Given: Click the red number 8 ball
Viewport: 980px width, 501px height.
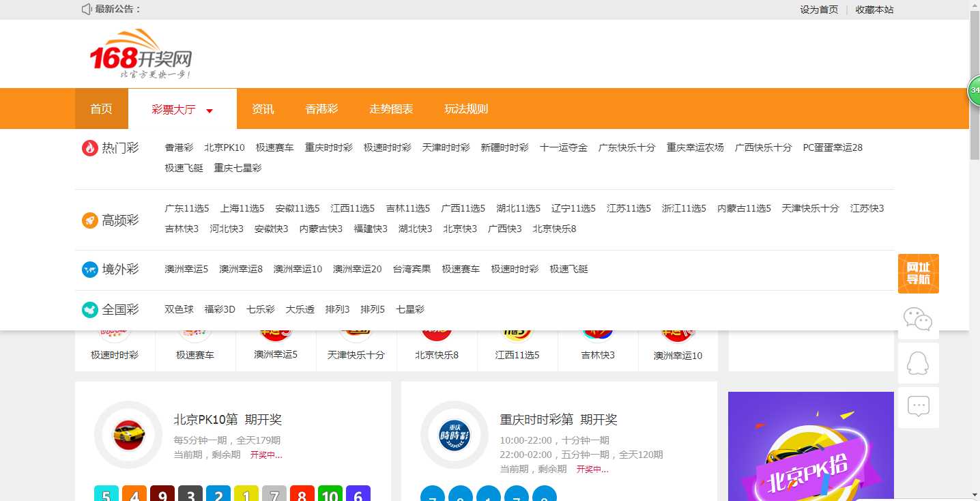Looking at the screenshot, I should [302, 493].
